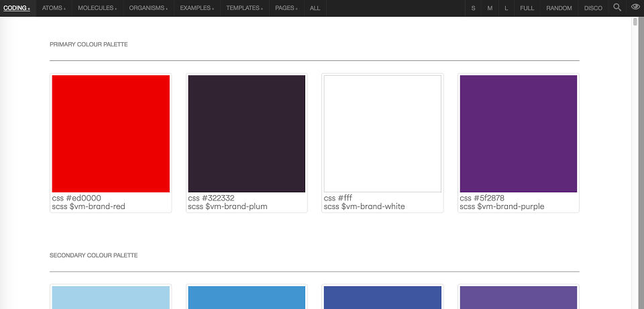Click the PRIMARY COLOUR PALETTE heading
The height and width of the screenshot is (309, 644).
(x=89, y=44)
